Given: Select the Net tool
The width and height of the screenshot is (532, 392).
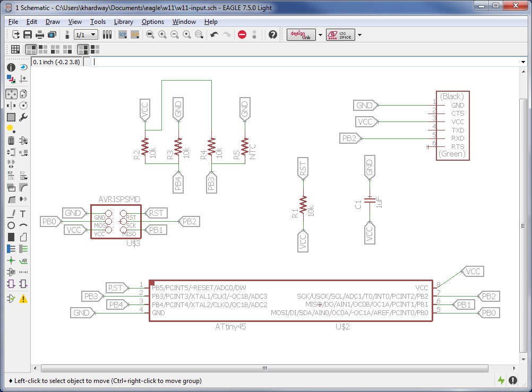Looking at the screenshot, I should pos(23,249).
